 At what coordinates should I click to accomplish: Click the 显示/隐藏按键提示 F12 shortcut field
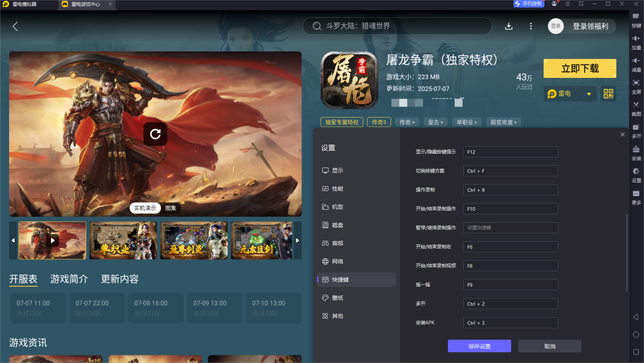pos(511,152)
